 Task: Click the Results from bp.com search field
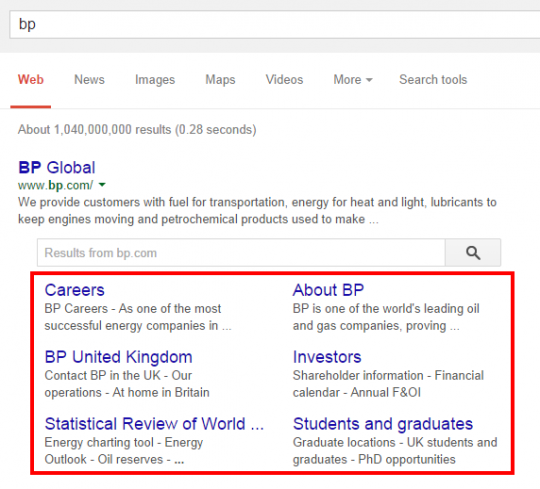[x=241, y=253]
